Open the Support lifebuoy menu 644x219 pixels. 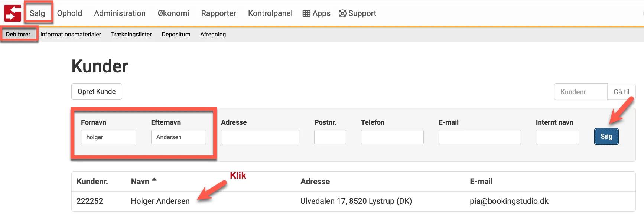tap(357, 13)
